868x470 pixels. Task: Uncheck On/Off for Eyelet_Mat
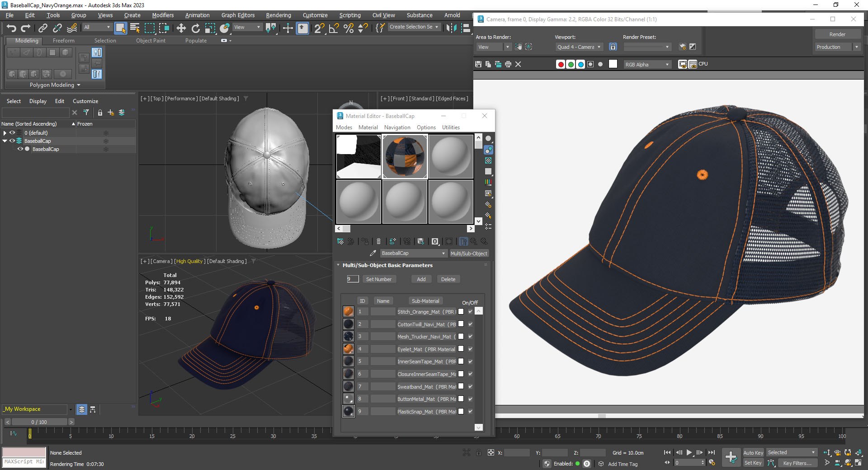[470, 349]
